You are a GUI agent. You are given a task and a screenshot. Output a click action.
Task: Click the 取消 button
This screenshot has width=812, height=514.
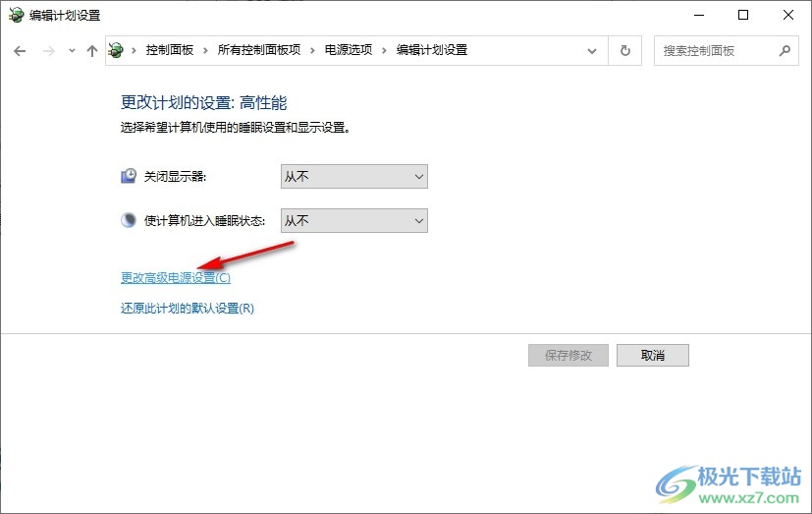653,356
